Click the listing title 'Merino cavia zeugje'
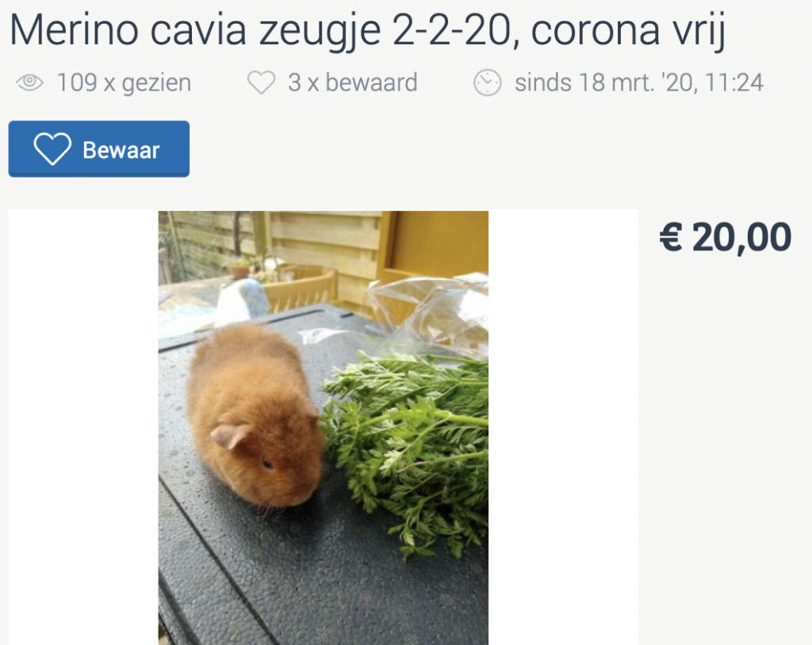This screenshot has height=645, width=812. pyautogui.click(x=195, y=31)
